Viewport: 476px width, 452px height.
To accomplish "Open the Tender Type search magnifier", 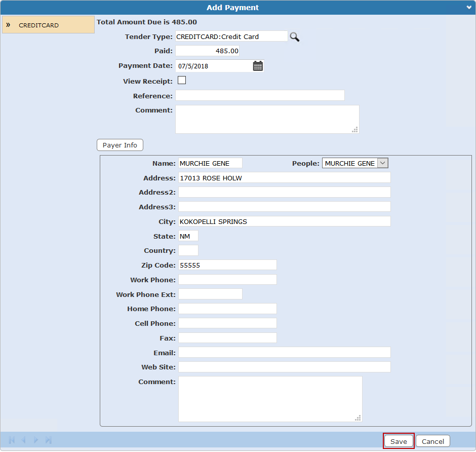I will pyautogui.click(x=294, y=36).
